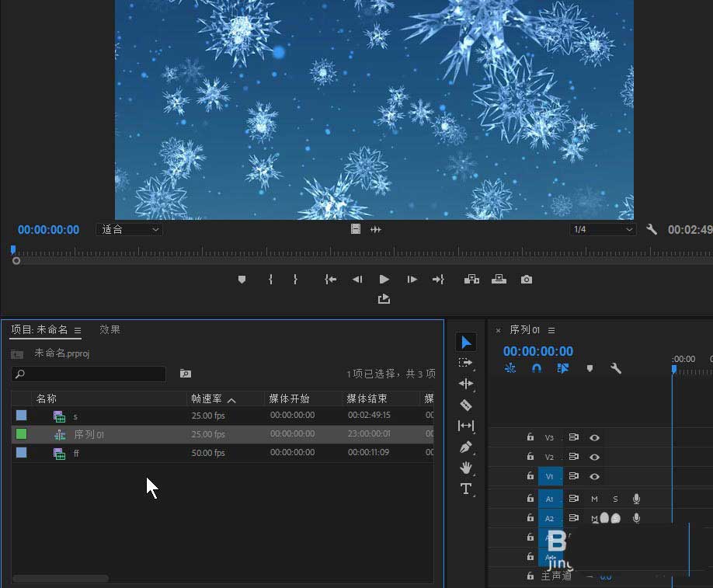Add marker in timeline panel
713x588 pixels.
590,368
